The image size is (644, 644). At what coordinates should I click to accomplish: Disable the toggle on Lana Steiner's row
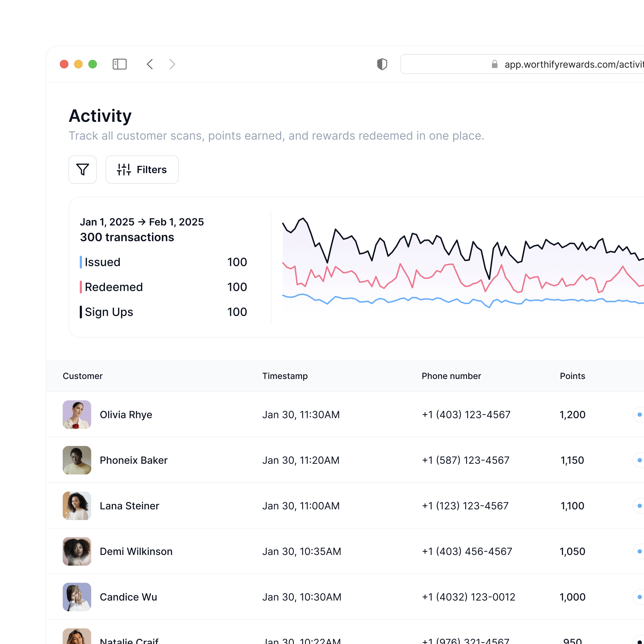(639, 506)
